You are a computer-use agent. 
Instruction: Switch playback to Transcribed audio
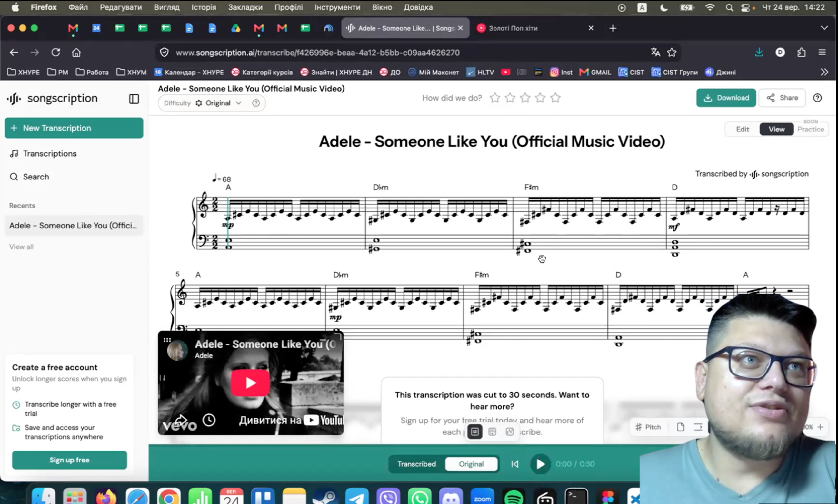(x=416, y=464)
